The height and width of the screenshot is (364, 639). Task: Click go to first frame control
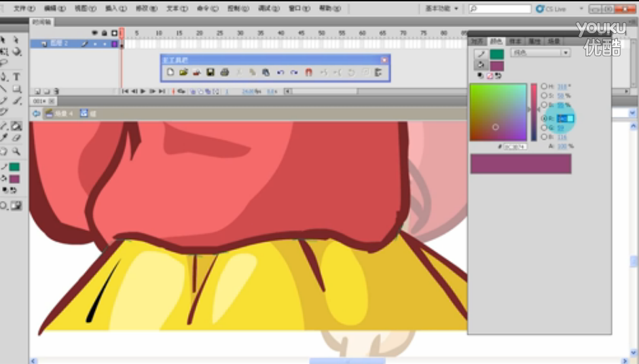[126, 91]
